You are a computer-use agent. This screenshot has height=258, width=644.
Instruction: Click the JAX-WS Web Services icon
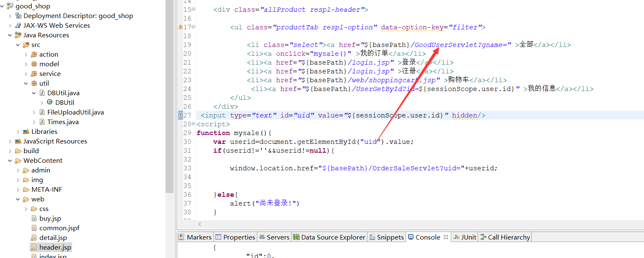(x=18, y=25)
